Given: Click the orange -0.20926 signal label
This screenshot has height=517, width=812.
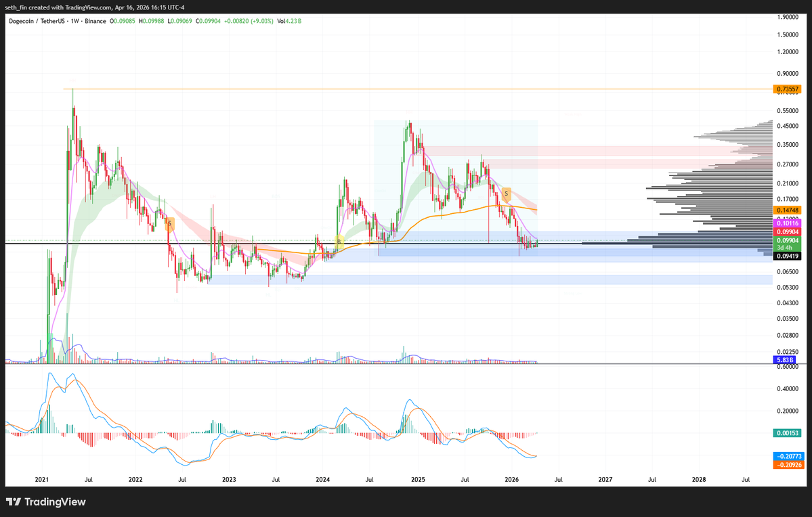Looking at the screenshot, I should (x=788, y=465).
